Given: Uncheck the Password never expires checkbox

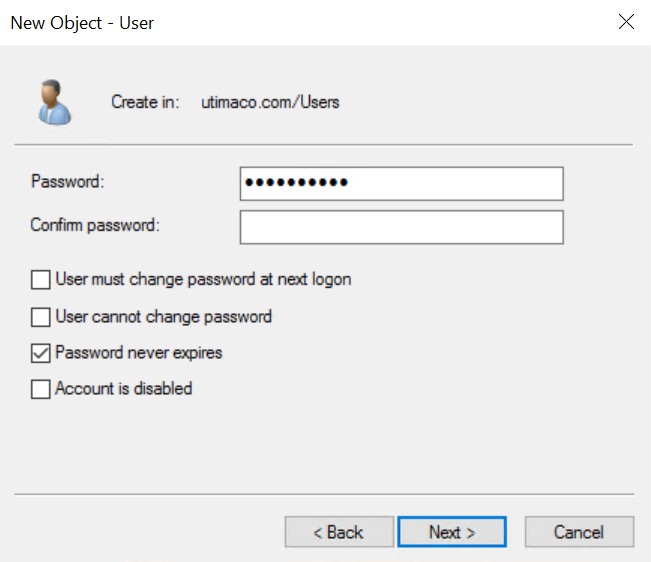Looking at the screenshot, I should (41, 353).
